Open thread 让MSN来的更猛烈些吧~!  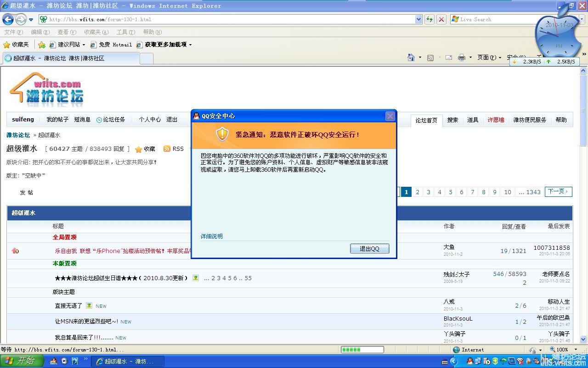86,322
